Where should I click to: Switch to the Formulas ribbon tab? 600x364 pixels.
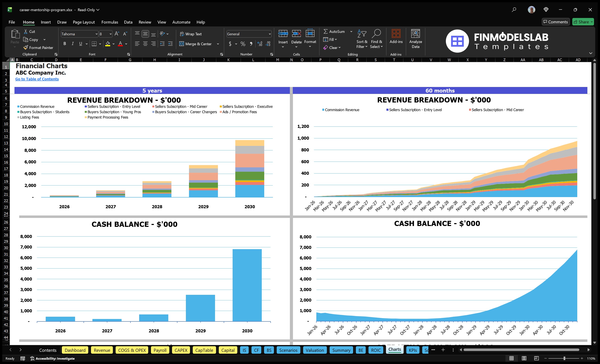tap(110, 22)
